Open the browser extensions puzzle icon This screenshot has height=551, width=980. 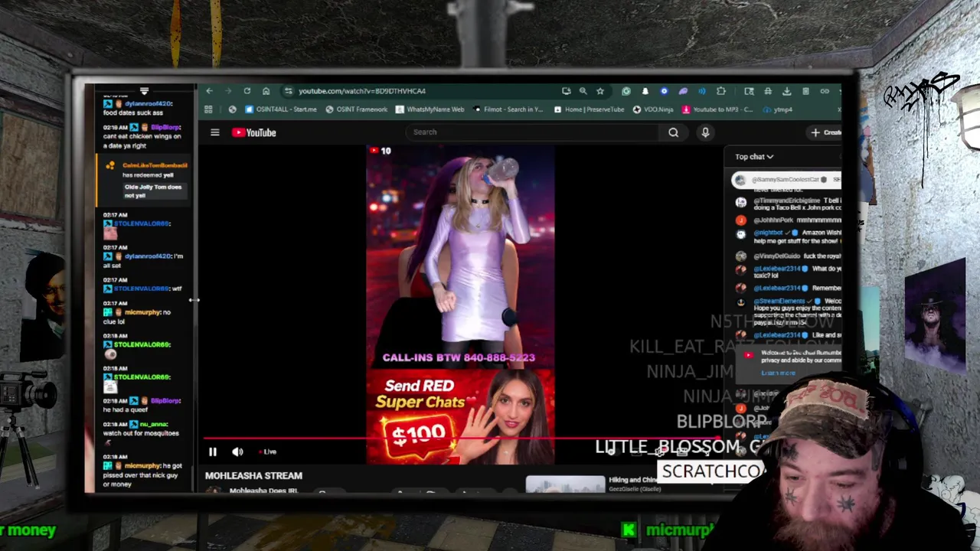click(x=720, y=91)
